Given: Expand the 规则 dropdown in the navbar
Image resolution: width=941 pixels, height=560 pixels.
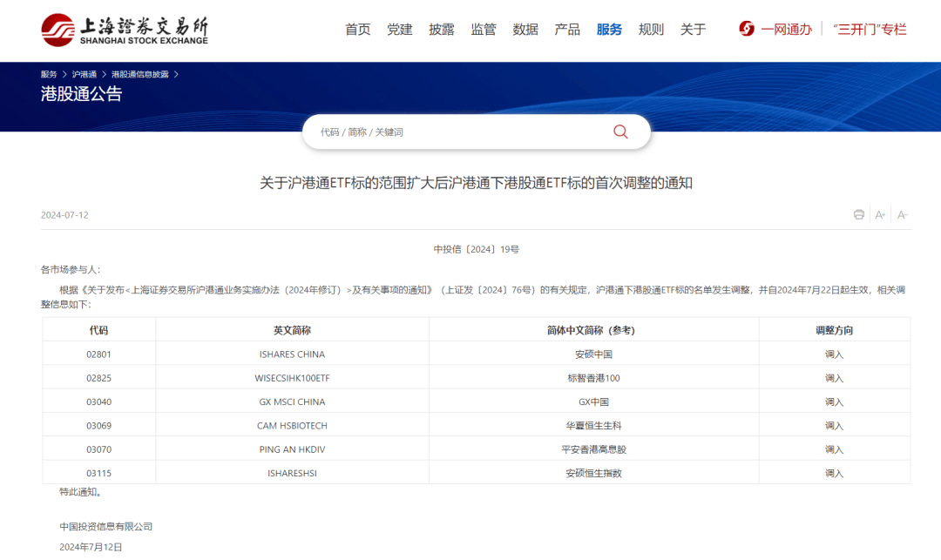Looking at the screenshot, I should pyautogui.click(x=651, y=29).
